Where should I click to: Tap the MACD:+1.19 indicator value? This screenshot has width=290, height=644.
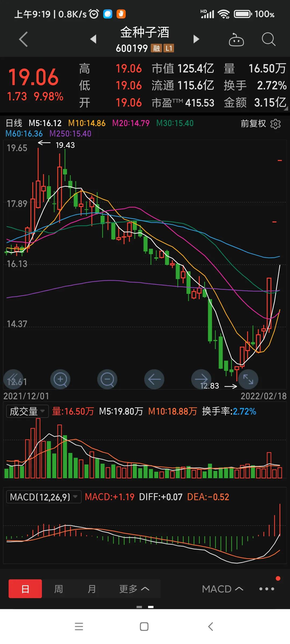[110, 497]
